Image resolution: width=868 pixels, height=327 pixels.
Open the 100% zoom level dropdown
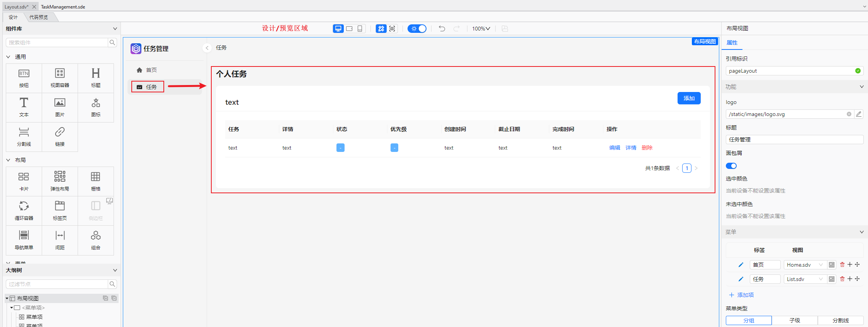tap(481, 29)
